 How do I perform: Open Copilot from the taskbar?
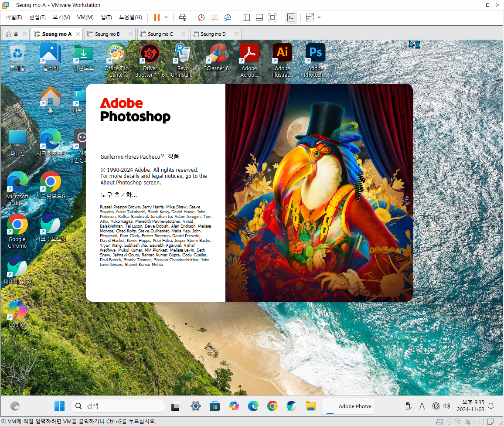click(234, 406)
